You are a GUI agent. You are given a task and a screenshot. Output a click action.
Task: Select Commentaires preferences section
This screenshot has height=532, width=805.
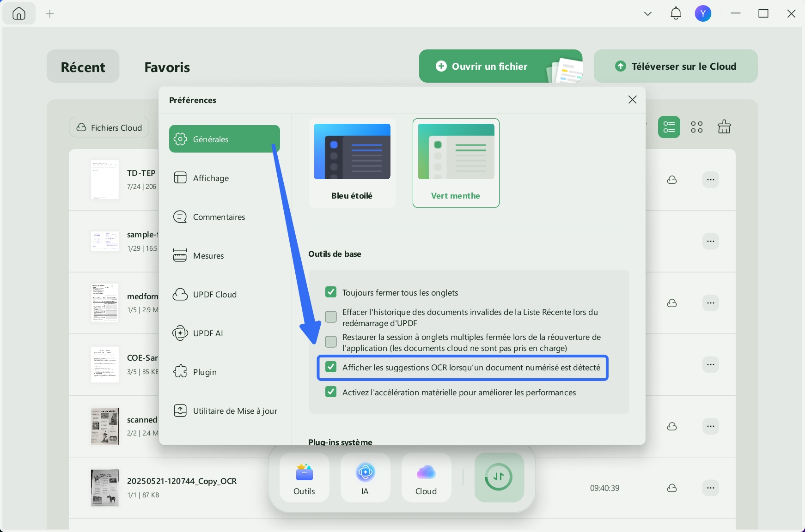click(225, 217)
